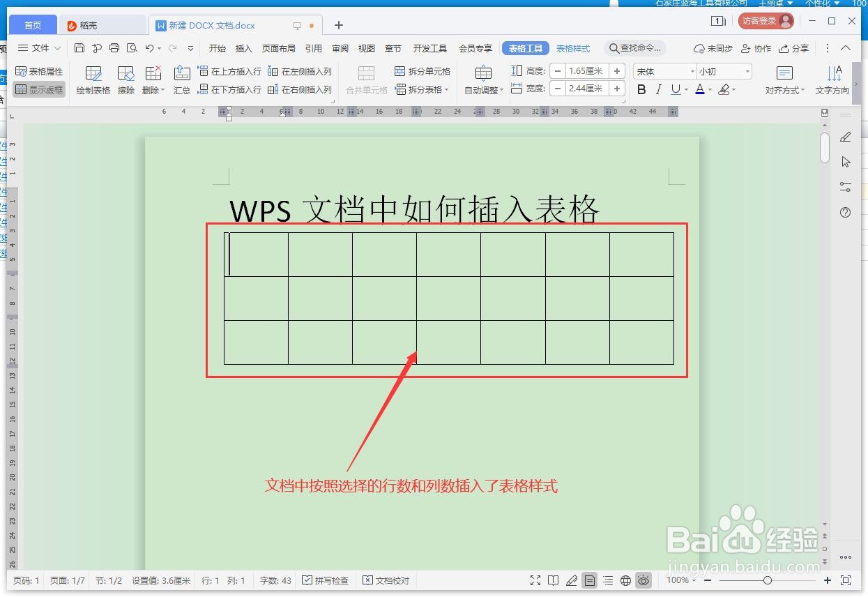Open a new tab with the plus button
This screenshot has height=597, width=868.
339,25
